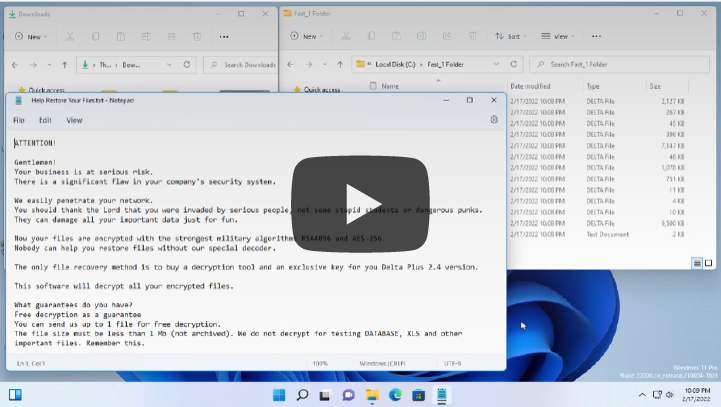Open the volume control in system tray

670,395
